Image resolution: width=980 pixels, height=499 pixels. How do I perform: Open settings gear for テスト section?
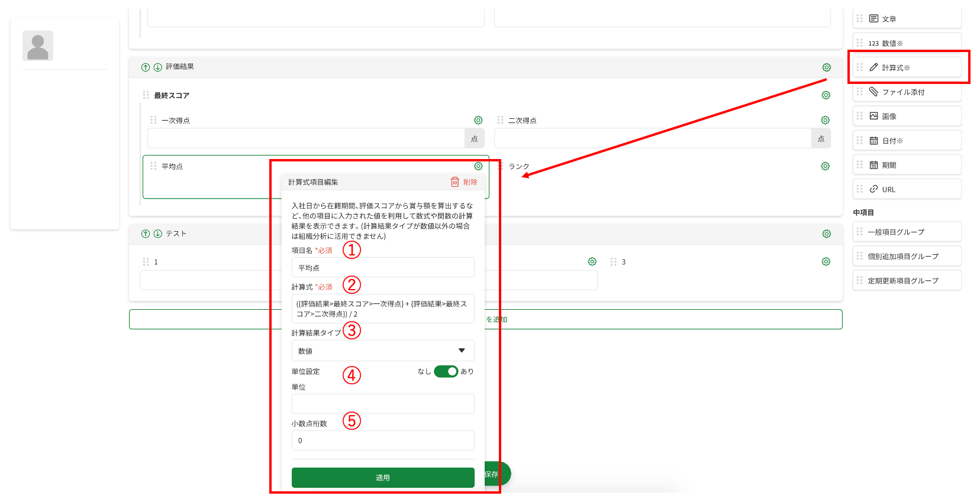[827, 234]
